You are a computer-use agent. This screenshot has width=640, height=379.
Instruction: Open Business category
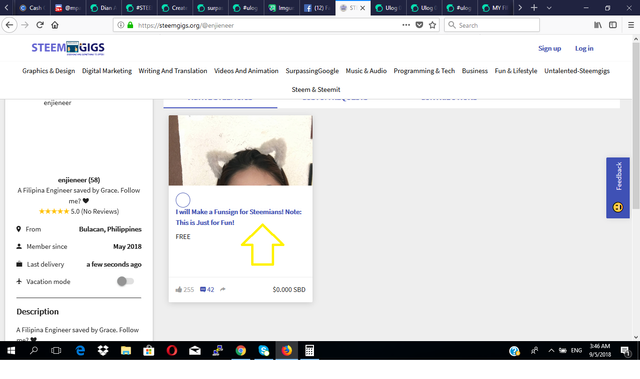click(x=475, y=71)
